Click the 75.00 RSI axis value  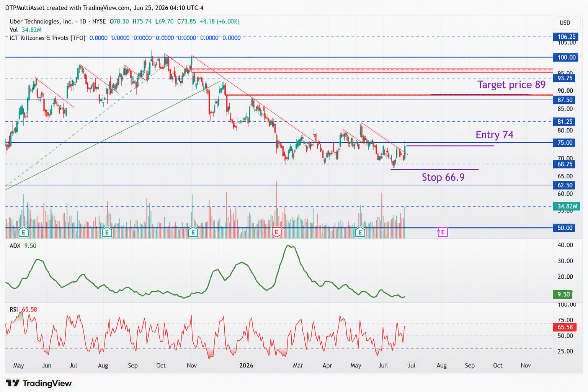tap(565, 320)
